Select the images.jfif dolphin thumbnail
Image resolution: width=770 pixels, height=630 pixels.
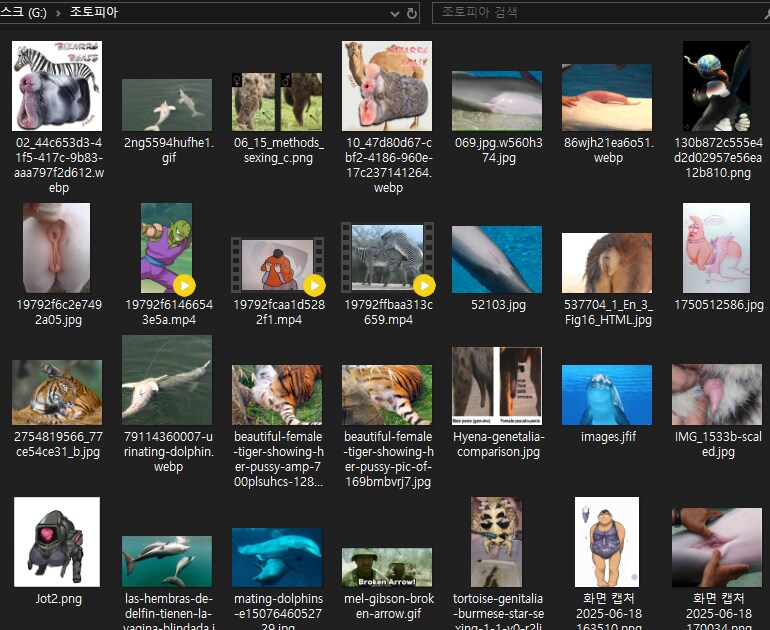tap(607, 395)
